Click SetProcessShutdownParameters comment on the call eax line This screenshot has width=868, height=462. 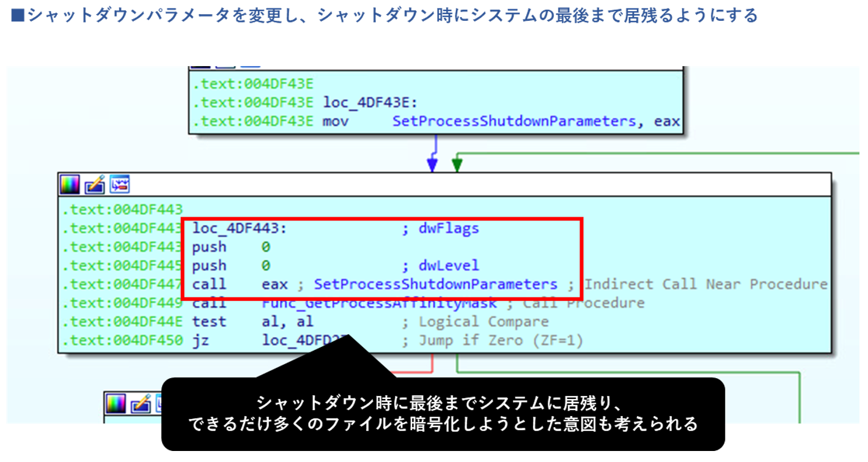(436, 285)
